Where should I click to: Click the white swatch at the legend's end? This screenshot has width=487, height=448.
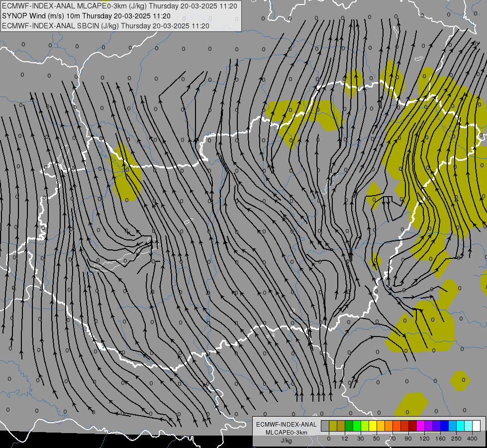[477, 426]
